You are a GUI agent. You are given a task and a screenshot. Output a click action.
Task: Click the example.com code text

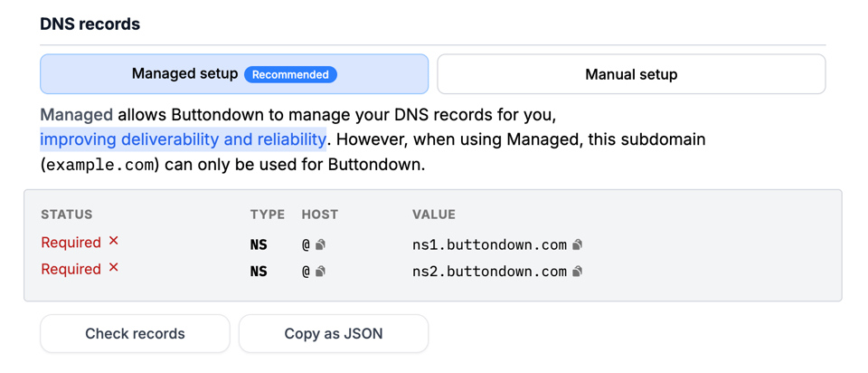point(99,166)
